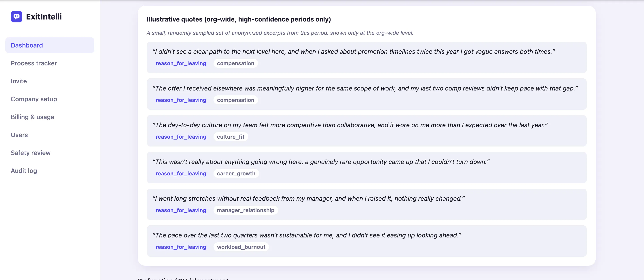Go to Process tracker
Image resolution: width=644 pixels, height=280 pixels.
34,63
